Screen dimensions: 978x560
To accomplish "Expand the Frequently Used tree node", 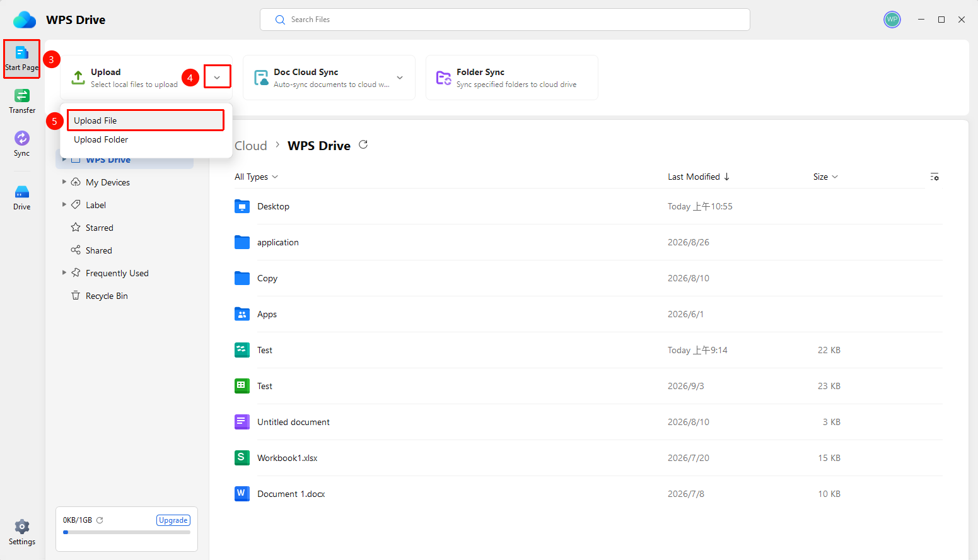I will point(64,272).
